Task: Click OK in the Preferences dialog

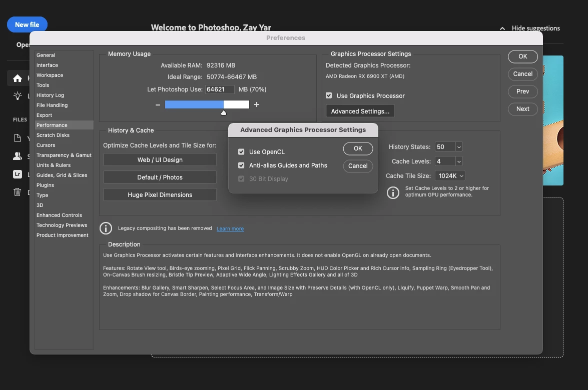Action: tap(523, 56)
